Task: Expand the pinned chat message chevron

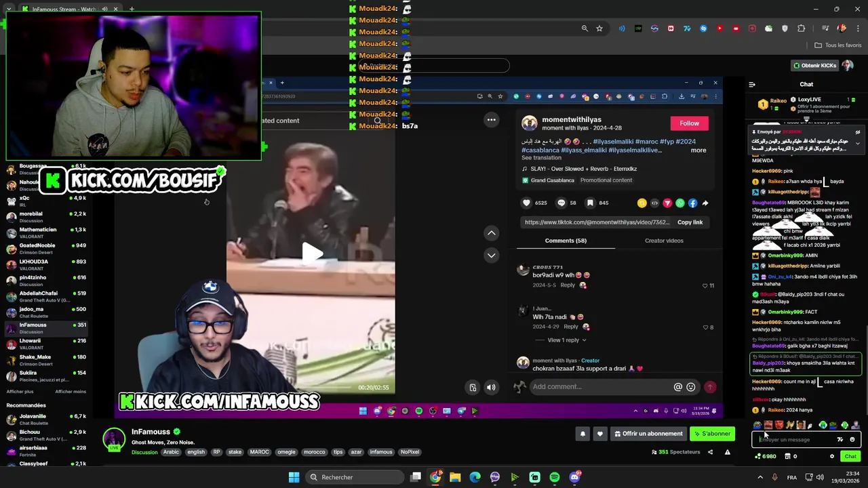Action: [857, 144]
